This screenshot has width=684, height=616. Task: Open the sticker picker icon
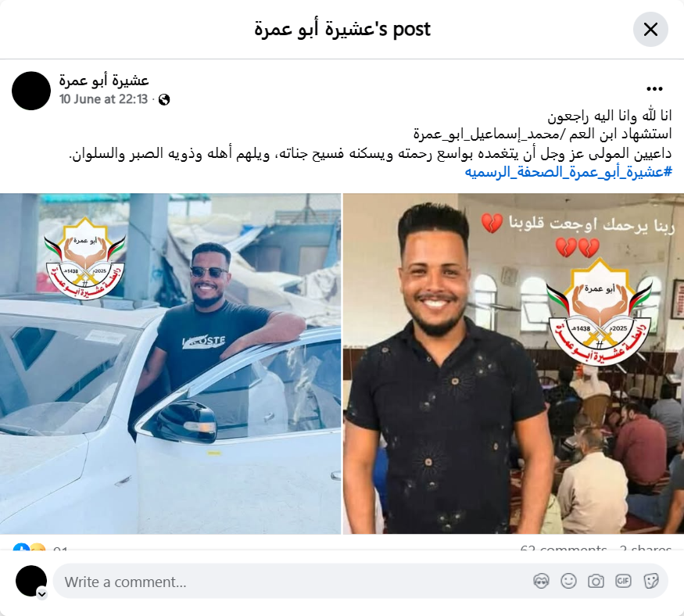(650, 581)
